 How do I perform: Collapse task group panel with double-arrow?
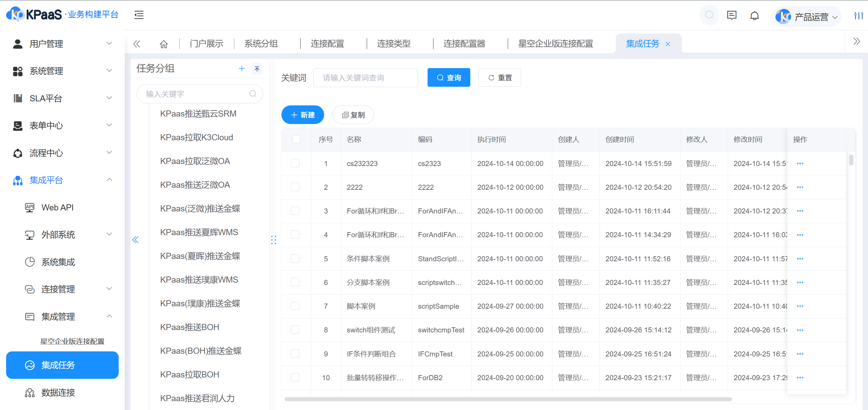pos(135,240)
